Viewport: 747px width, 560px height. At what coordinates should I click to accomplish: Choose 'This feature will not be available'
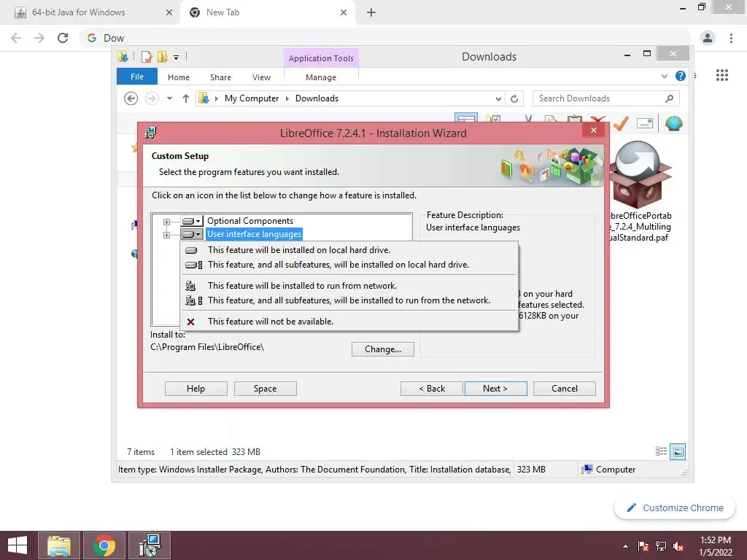(349, 322)
